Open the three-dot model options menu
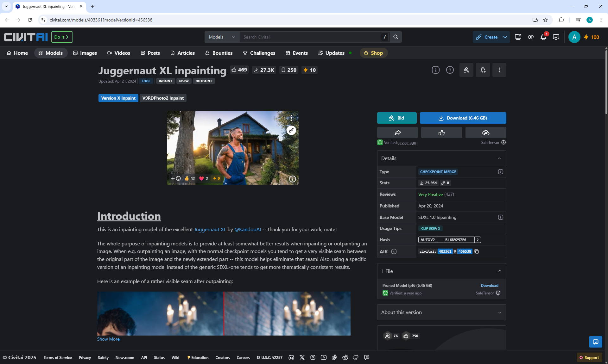Image resolution: width=608 pixels, height=364 pixels. click(x=499, y=70)
